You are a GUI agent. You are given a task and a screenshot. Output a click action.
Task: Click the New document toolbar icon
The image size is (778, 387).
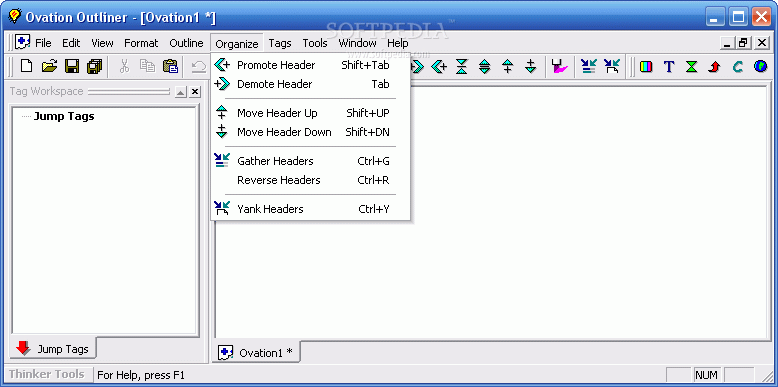coord(26,66)
